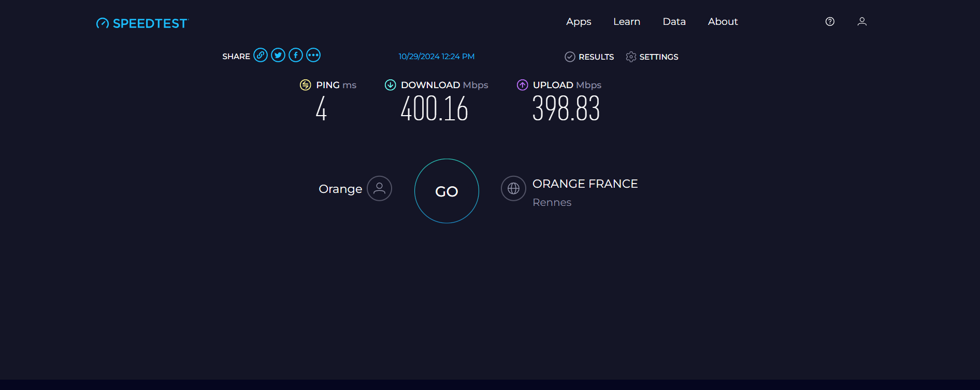Image resolution: width=980 pixels, height=390 pixels.
Task: Share result on Facebook
Action: tap(296, 55)
